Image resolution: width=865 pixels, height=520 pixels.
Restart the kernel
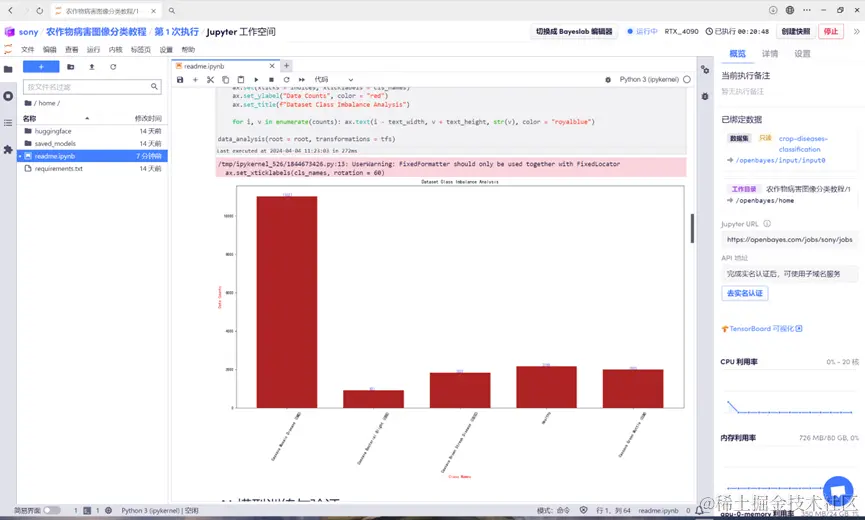286,80
